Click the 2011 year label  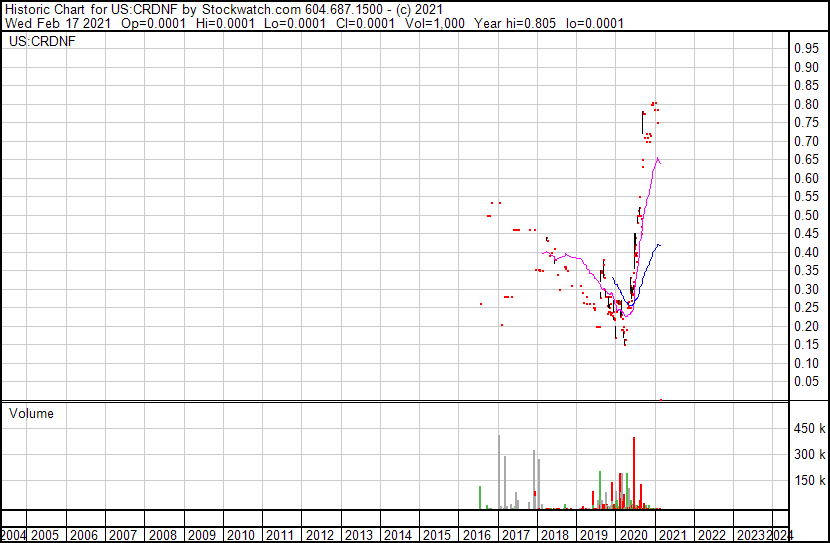pyautogui.click(x=281, y=535)
